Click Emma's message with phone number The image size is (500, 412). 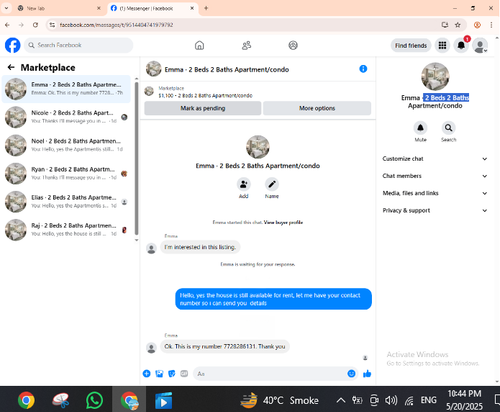(x=225, y=347)
